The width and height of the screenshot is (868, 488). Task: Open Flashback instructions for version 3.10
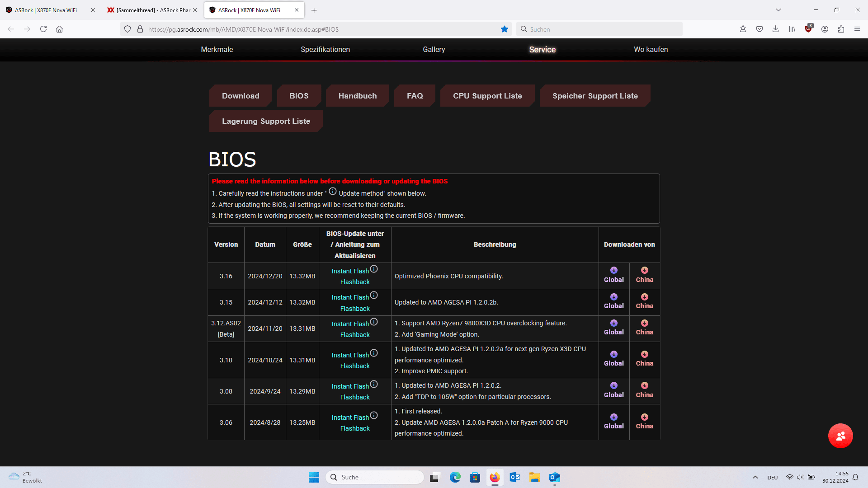355,366
